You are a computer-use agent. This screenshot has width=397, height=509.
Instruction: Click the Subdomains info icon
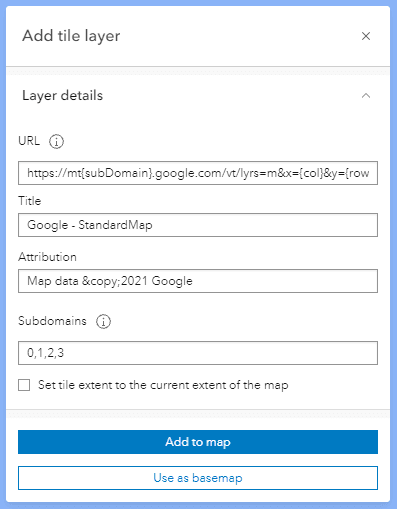pyautogui.click(x=103, y=321)
